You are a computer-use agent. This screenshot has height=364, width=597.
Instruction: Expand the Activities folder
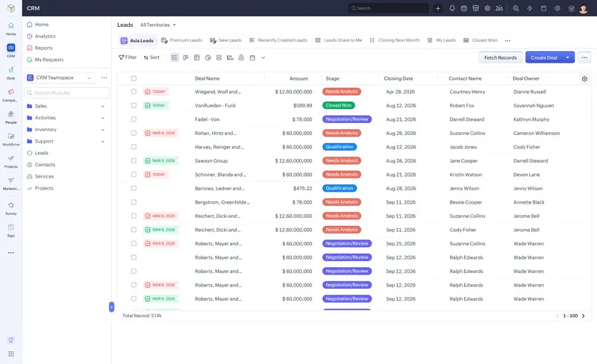(x=103, y=118)
